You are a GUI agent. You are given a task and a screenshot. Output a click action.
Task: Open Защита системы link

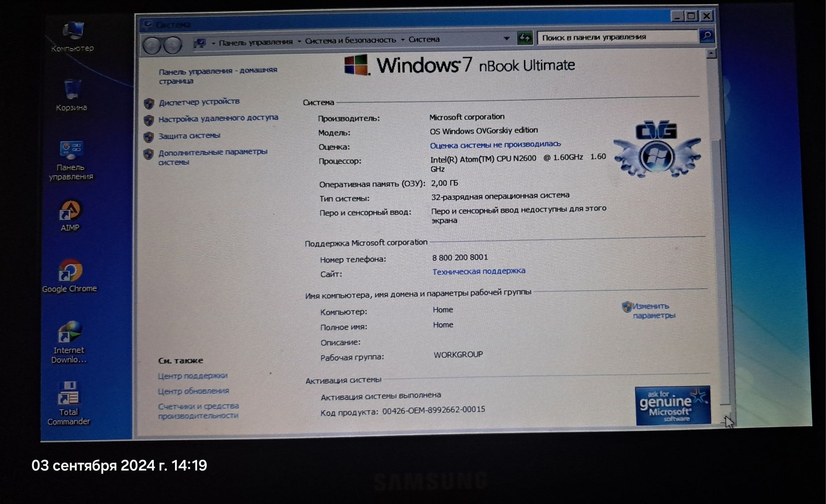190,136
